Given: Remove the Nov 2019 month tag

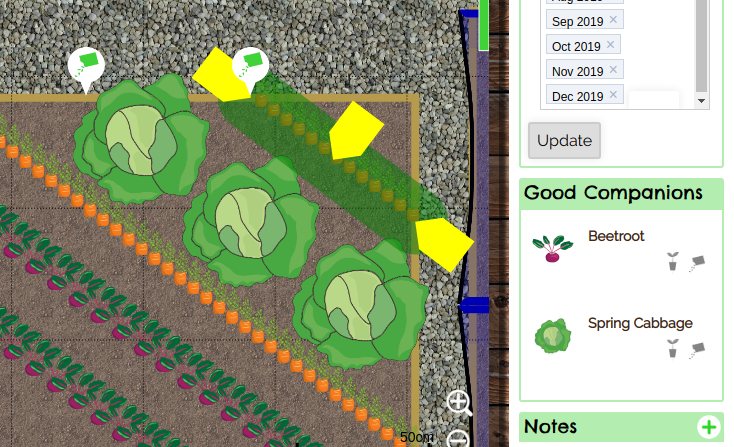Looking at the screenshot, I should [613, 70].
